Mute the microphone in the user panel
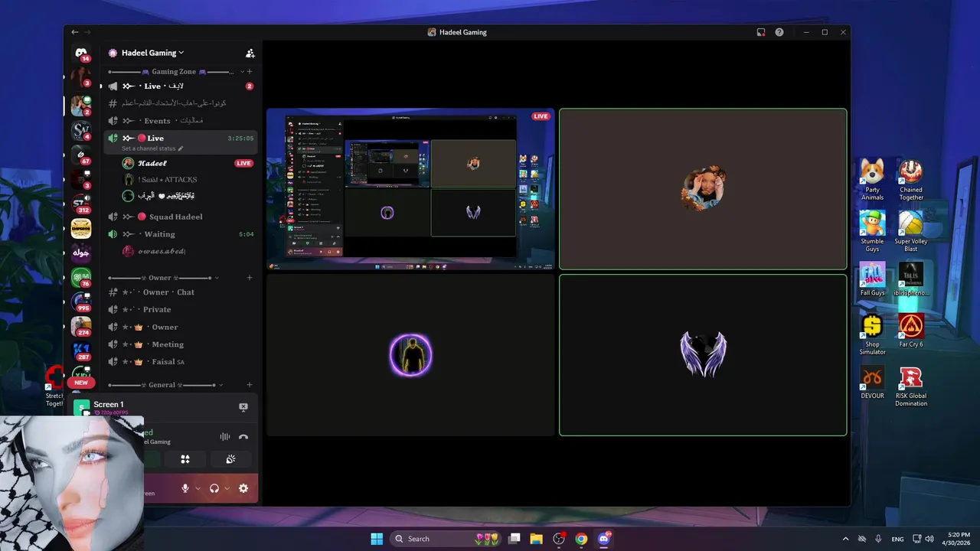Screen dimensions: 980x551 coord(185,488)
